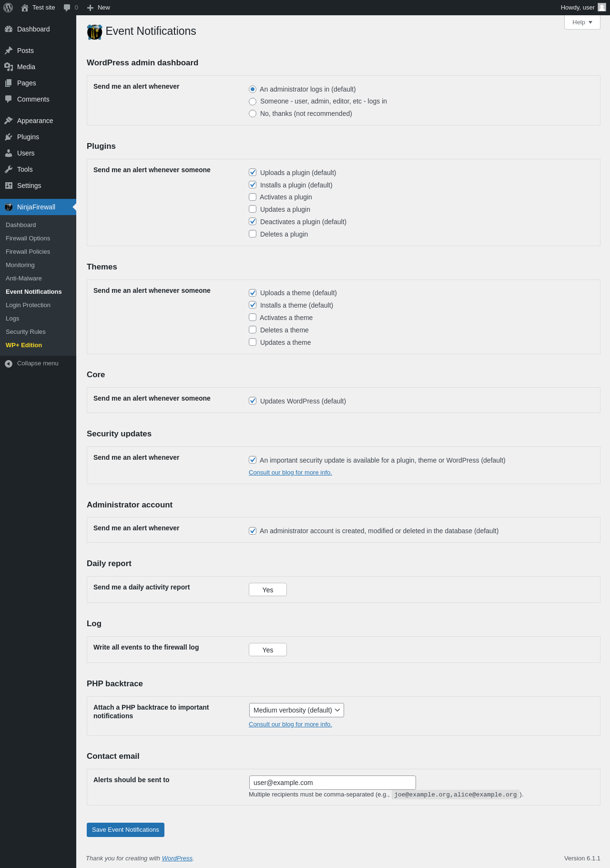Viewport: 610px width, 868px height.
Task: Open the PHP backtrace verbosity dropdown
Action: (x=296, y=710)
